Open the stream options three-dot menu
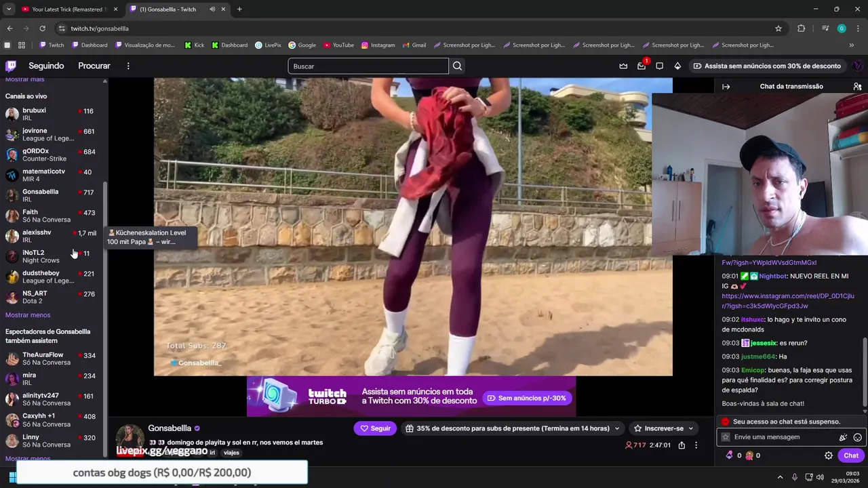The image size is (868, 488). click(x=696, y=445)
